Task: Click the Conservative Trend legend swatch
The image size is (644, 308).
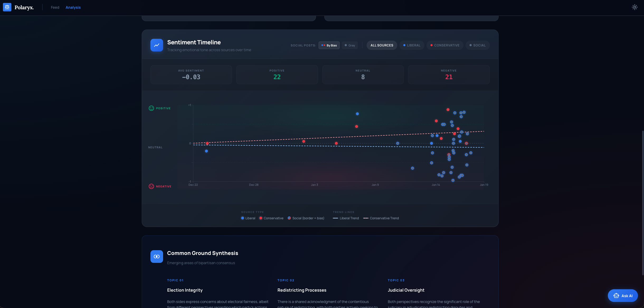Action: point(366,218)
